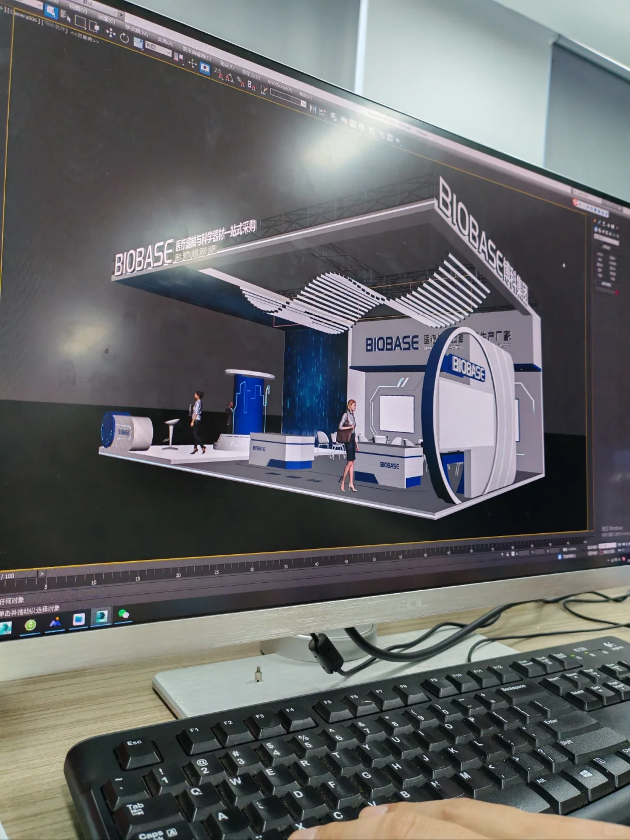Open the 渲染(R) menu
Image resolution: width=630 pixels, height=840 pixels.
226,65
